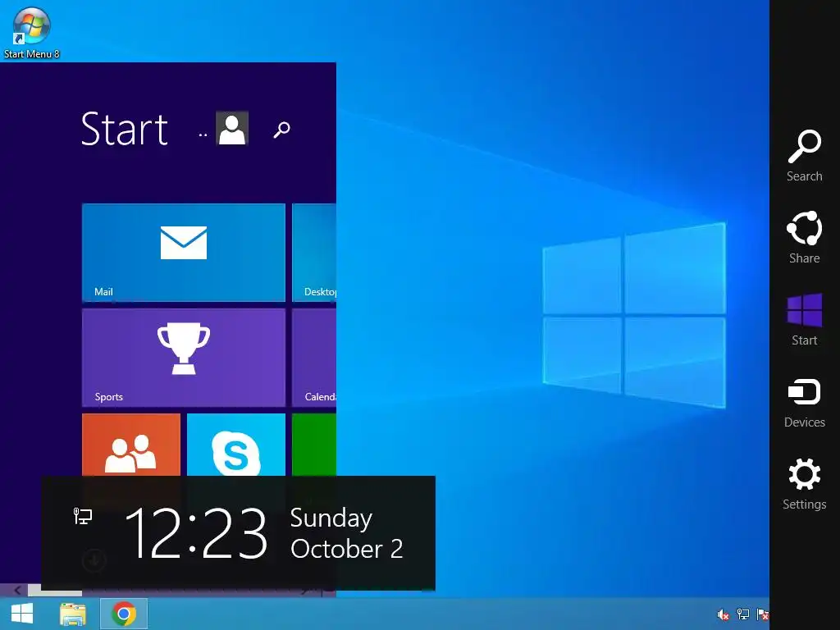Click the network tray icon
840x630 pixels.
coord(743,614)
